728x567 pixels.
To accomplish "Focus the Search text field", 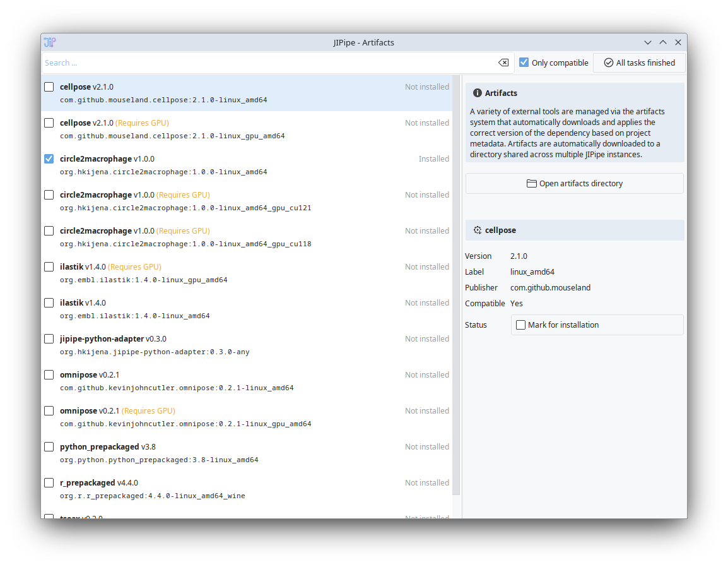I will (268, 63).
